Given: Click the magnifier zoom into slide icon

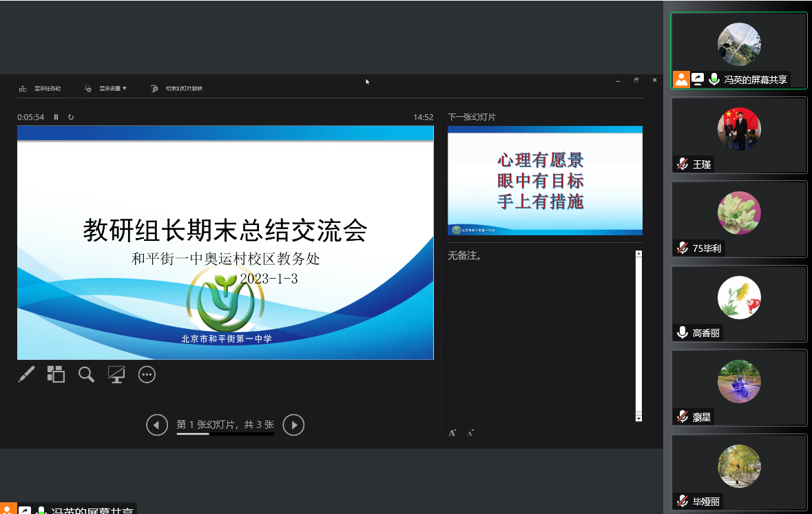Looking at the screenshot, I should (x=86, y=374).
